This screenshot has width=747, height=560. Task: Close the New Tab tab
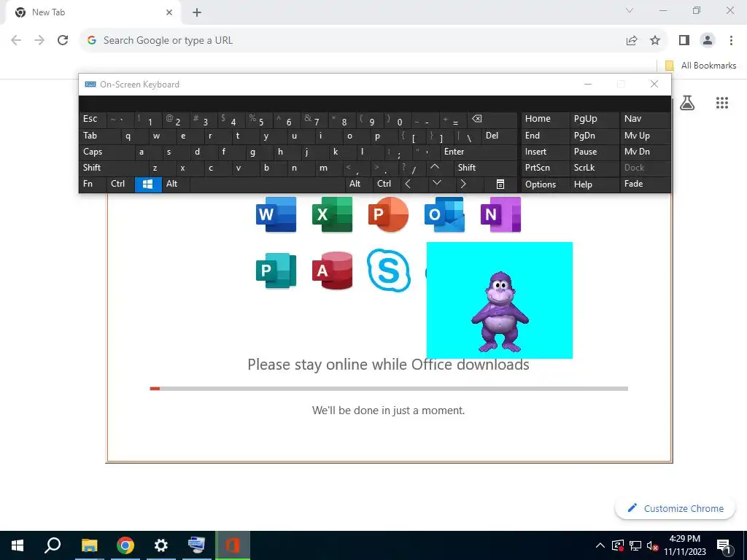click(x=169, y=12)
